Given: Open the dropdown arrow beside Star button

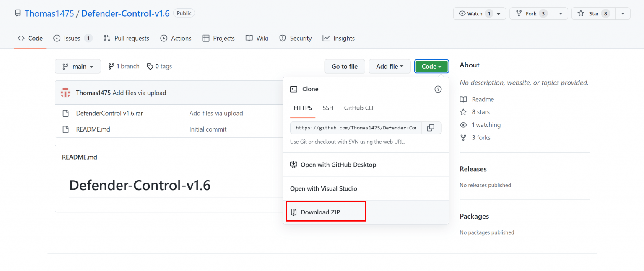Looking at the screenshot, I should pyautogui.click(x=623, y=13).
